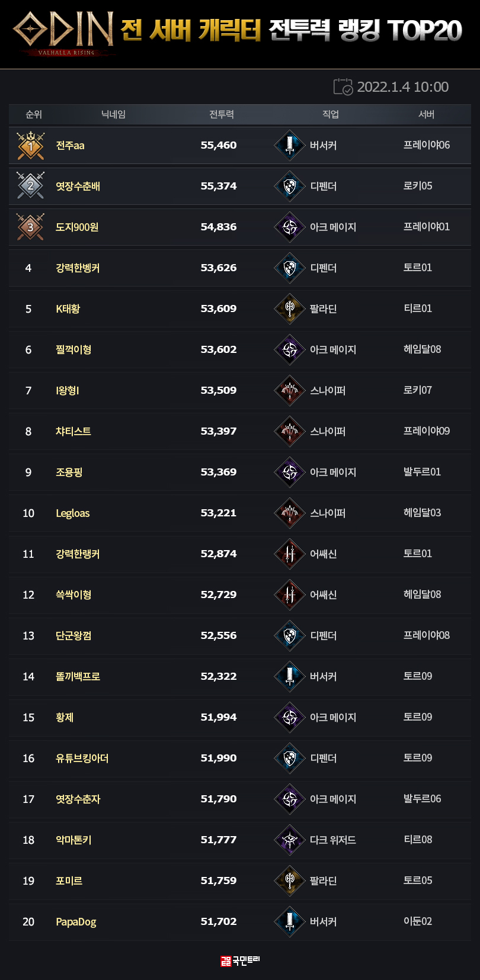Viewport: 480px width, 980px height.
Task: Click the 디펜더 class icon for 엿장수춘배
Action: tap(290, 186)
